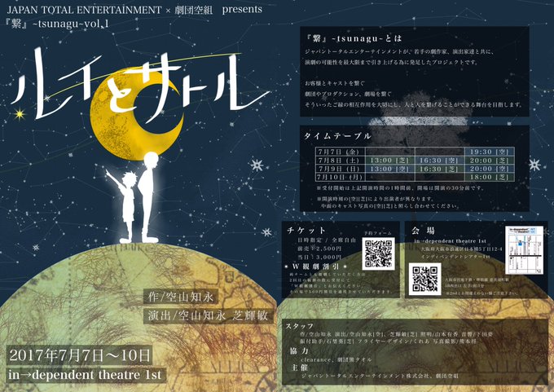The width and height of the screenshot is (554, 392).
Task: Click the tall white silhouette figure
Action: click(x=148, y=197)
